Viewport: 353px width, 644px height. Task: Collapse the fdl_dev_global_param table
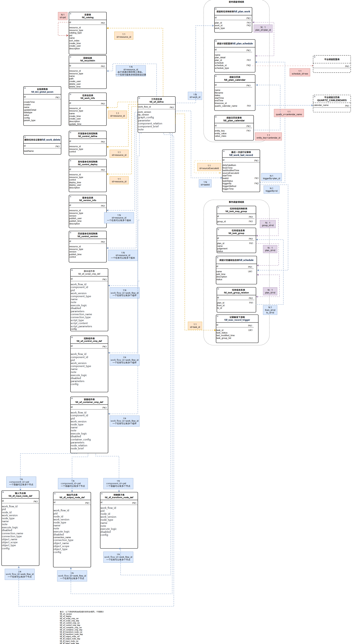coord(25,88)
